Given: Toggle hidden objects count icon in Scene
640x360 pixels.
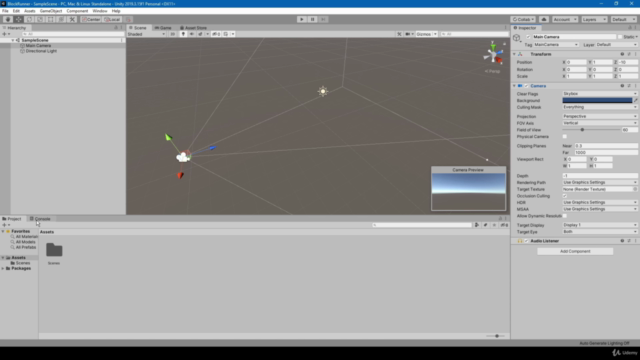Looking at the screenshot, I should (216, 34).
